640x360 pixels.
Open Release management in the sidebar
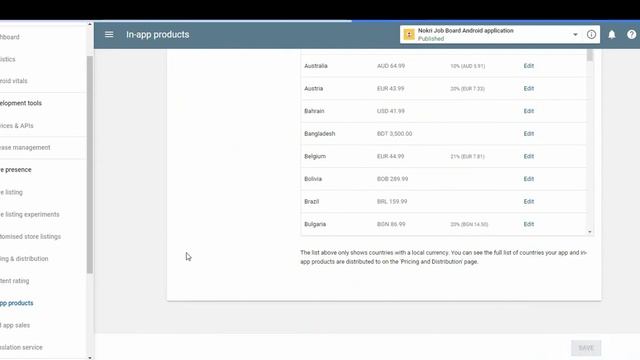coord(25,147)
